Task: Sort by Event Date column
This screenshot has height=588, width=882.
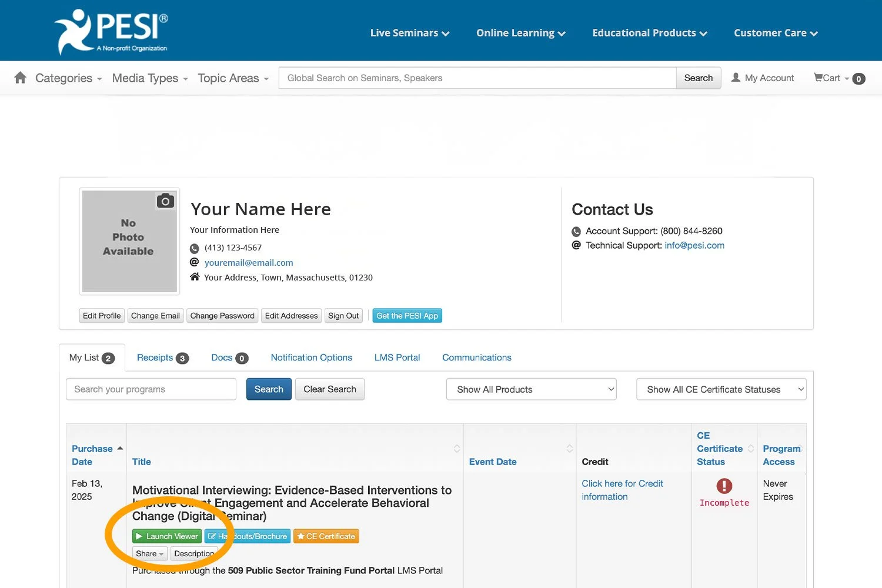Action: coord(493,462)
